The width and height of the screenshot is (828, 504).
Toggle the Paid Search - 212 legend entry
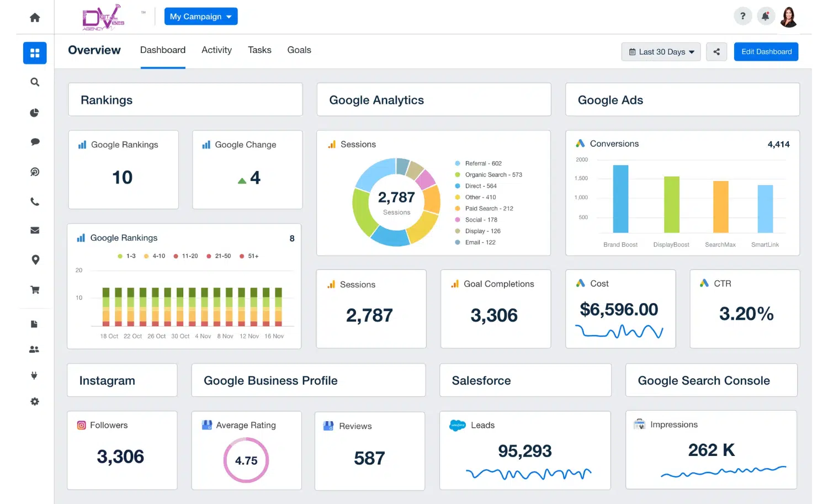[484, 209]
